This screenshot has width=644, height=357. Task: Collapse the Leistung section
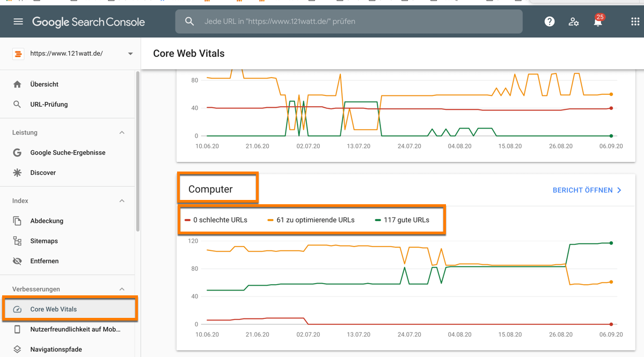click(122, 132)
